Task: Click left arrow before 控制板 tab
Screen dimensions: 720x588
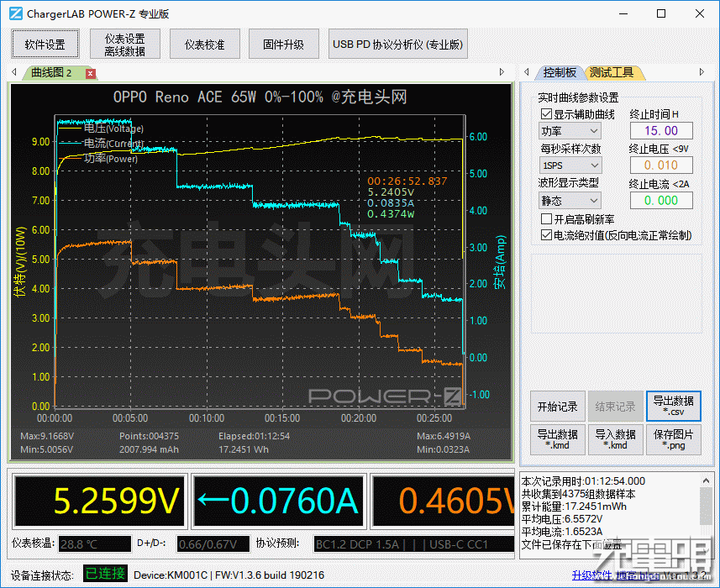Action: point(527,72)
